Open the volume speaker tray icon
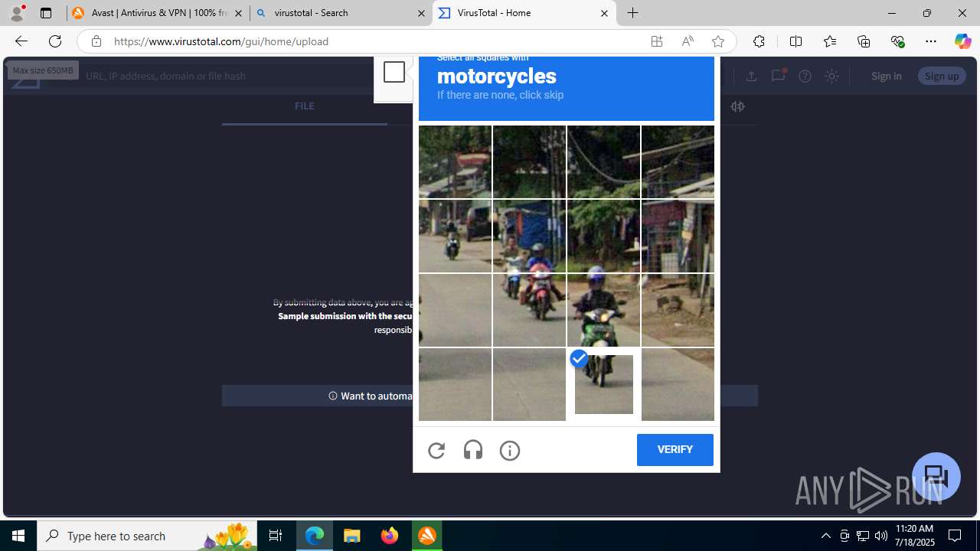This screenshot has height=551, width=980. pos(880,536)
